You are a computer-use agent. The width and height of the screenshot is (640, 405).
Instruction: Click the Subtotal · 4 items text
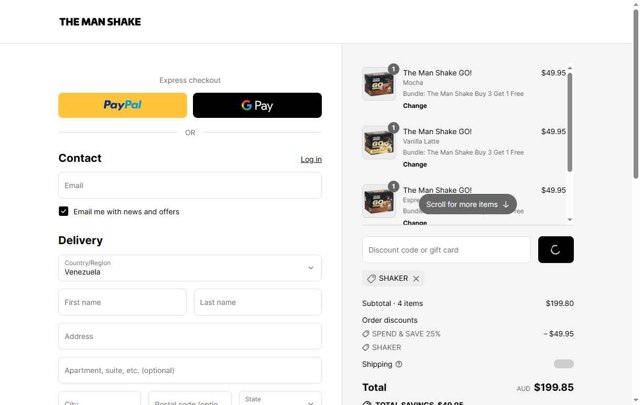click(392, 303)
